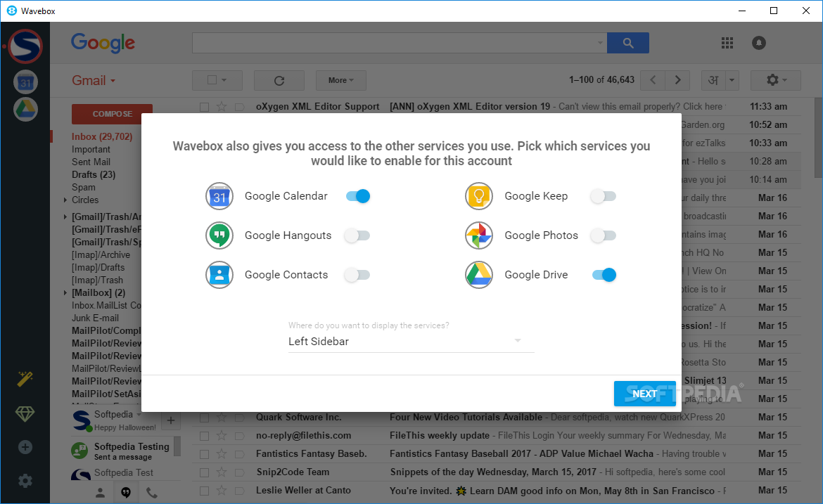Open Google notifications bell

click(x=759, y=43)
